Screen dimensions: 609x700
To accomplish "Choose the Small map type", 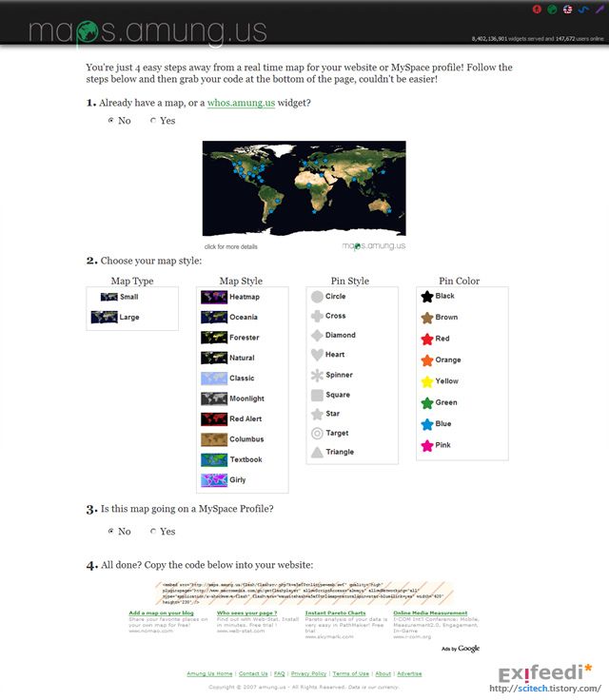I will click(119, 297).
